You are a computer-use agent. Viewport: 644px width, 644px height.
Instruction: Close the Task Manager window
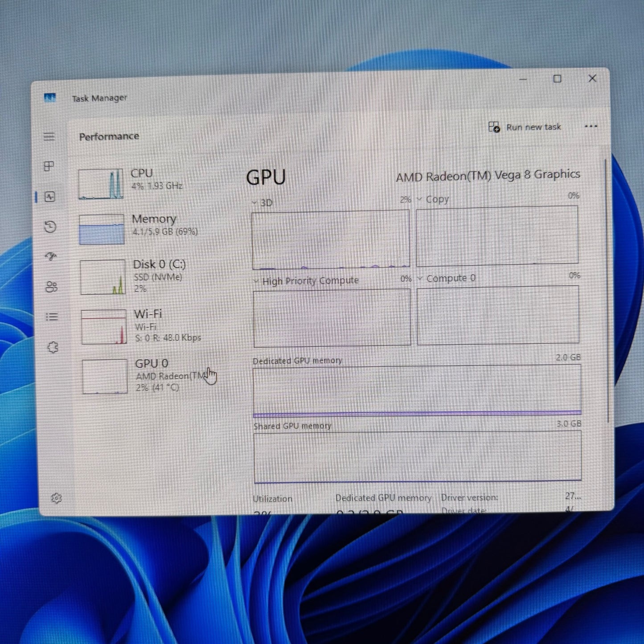592,78
